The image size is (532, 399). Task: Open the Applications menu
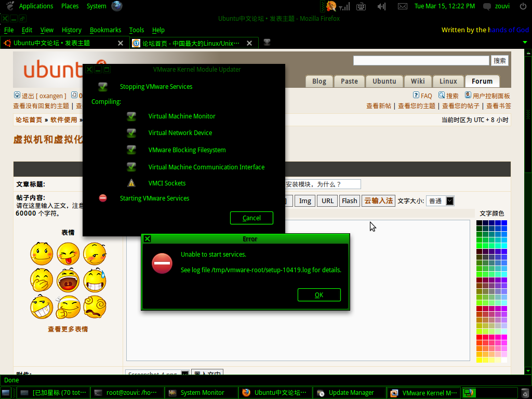tap(36, 6)
